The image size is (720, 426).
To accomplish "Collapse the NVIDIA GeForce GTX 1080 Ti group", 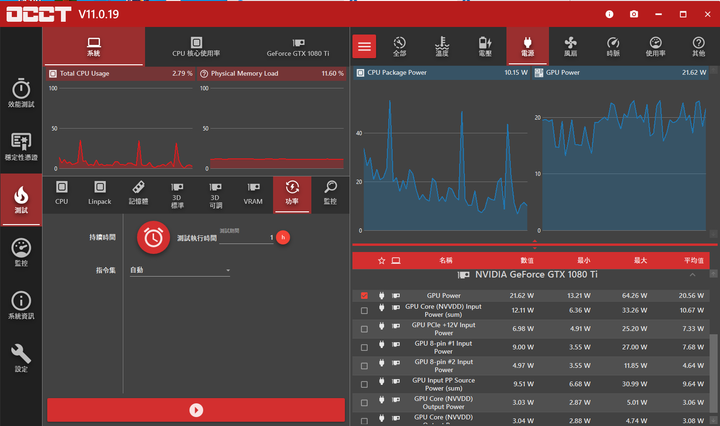I will [692, 275].
